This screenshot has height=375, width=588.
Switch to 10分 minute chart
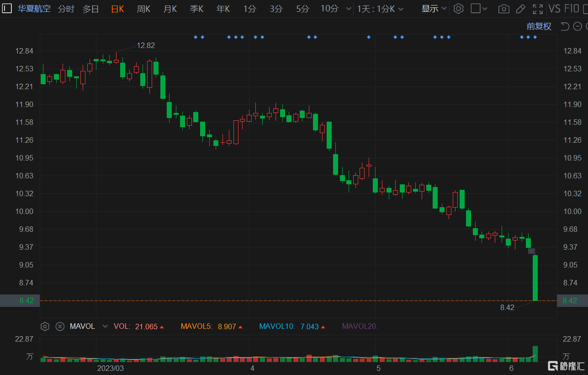[329, 9]
